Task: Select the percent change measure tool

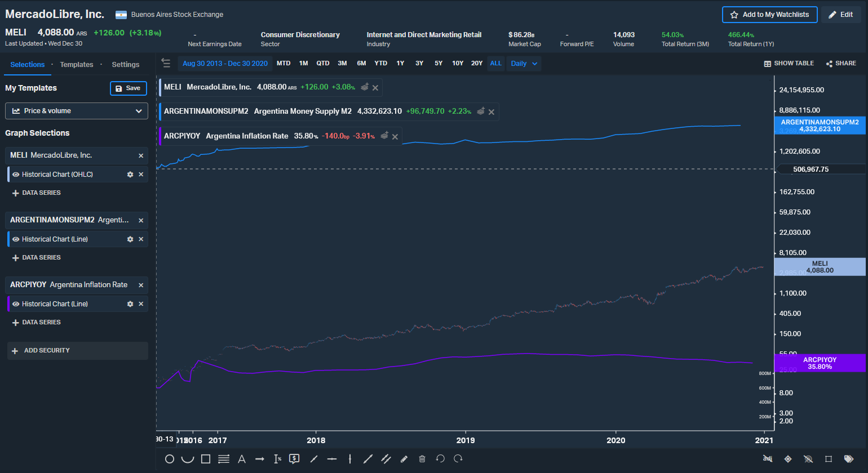Action: click(277, 459)
